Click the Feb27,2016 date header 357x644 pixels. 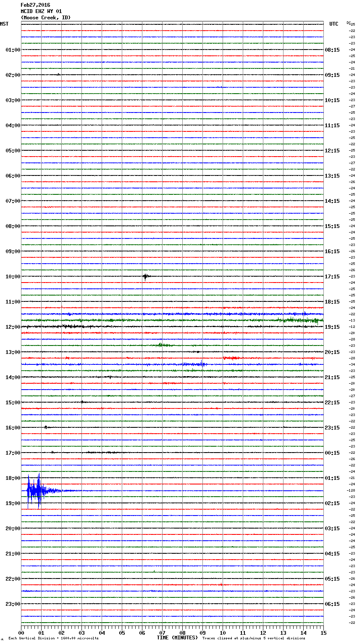point(35,5)
